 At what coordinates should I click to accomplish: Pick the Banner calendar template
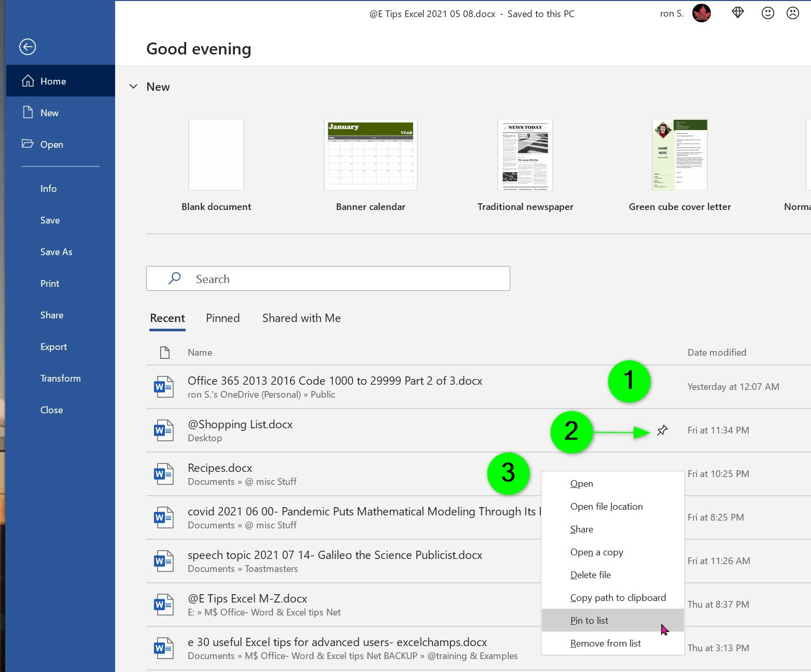[x=370, y=166]
